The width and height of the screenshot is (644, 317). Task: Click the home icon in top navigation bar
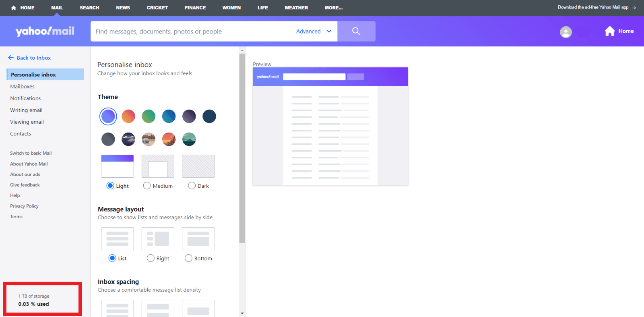point(14,8)
